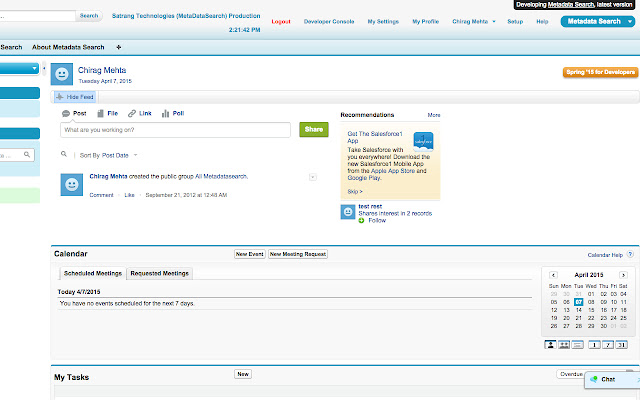Open the Metadata Search app menu
Viewport: 640px width, 400px height.
point(598,21)
